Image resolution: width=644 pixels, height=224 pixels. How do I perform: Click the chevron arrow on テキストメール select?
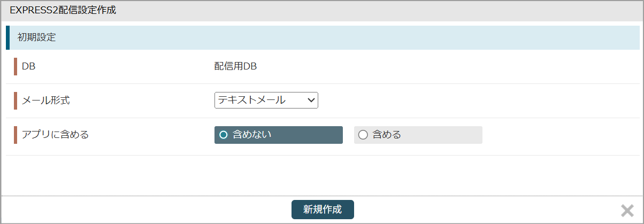tap(311, 100)
